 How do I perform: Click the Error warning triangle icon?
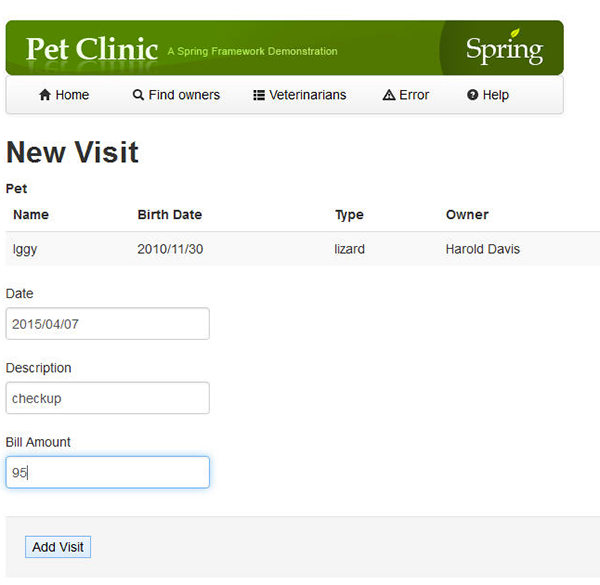click(389, 95)
